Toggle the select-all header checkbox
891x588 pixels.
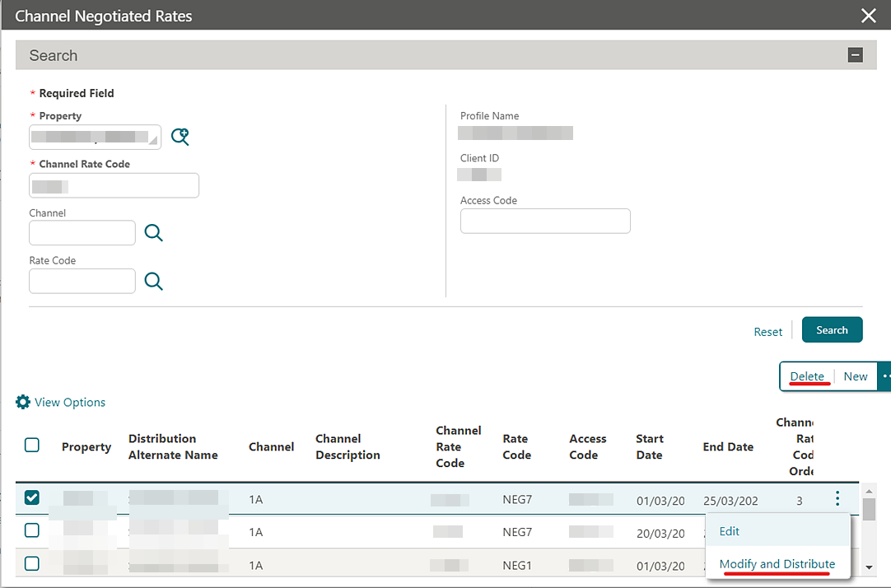[x=32, y=445]
